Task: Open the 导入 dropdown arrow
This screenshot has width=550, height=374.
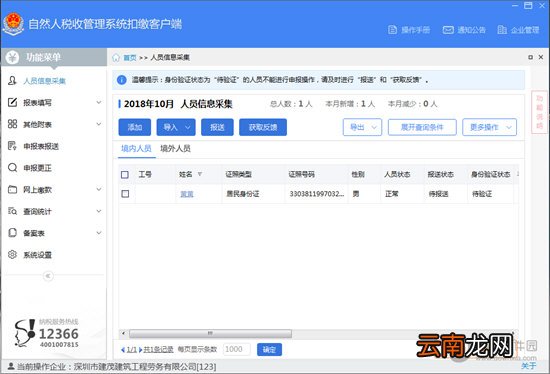Action: (188, 127)
